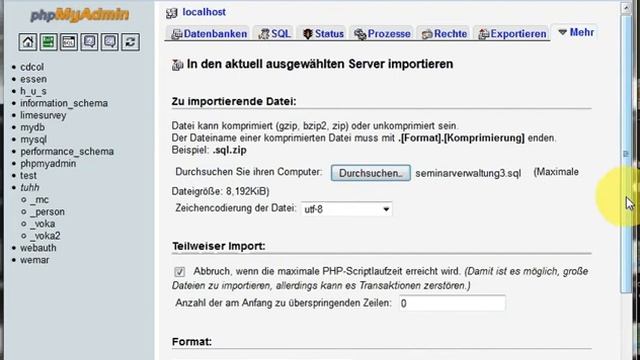Open the information_schema database
Viewport: 640px width, 360px height.
pos(64,103)
